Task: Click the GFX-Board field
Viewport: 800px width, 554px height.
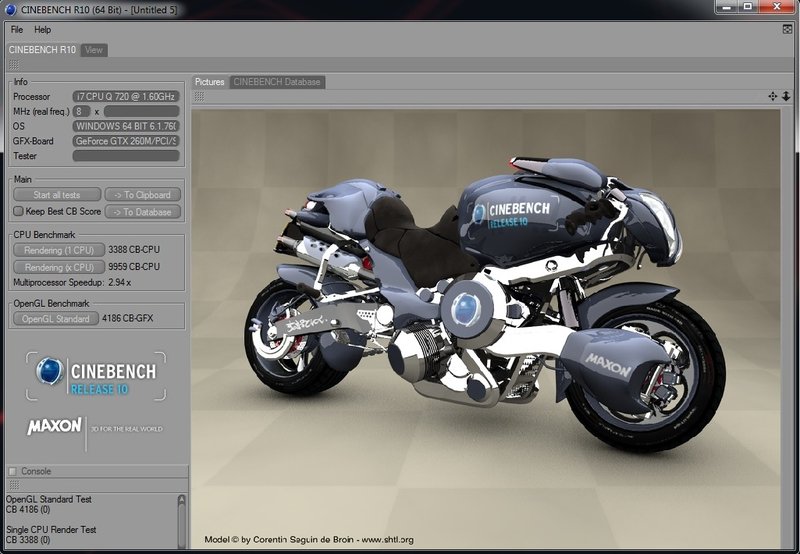Action: [x=126, y=141]
